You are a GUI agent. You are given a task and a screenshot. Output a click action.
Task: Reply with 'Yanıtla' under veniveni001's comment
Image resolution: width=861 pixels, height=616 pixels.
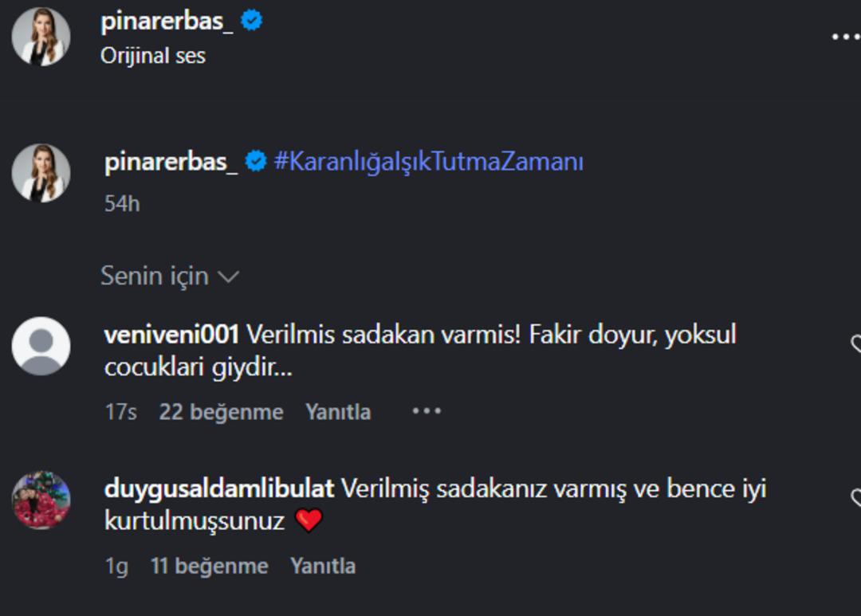337,411
